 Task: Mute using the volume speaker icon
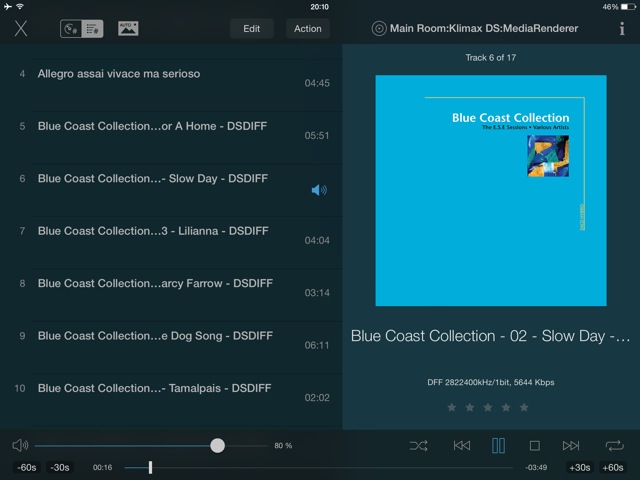point(20,445)
